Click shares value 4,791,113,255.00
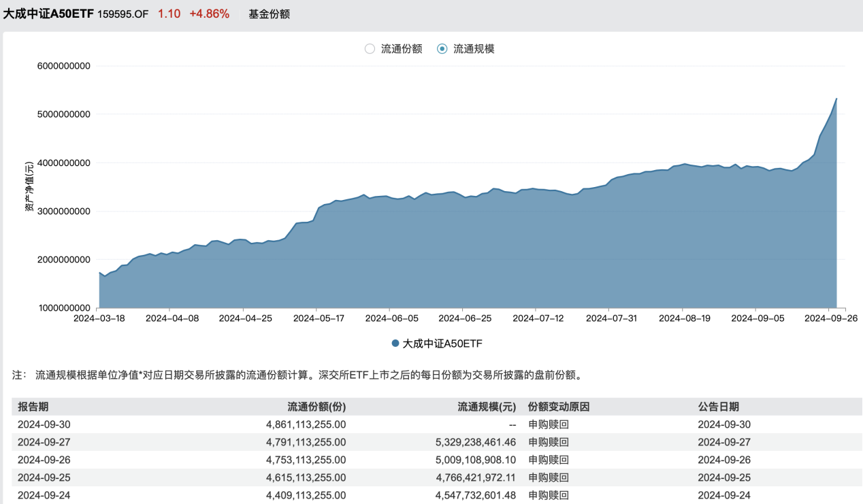This screenshot has height=504, width=863. [306, 442]
